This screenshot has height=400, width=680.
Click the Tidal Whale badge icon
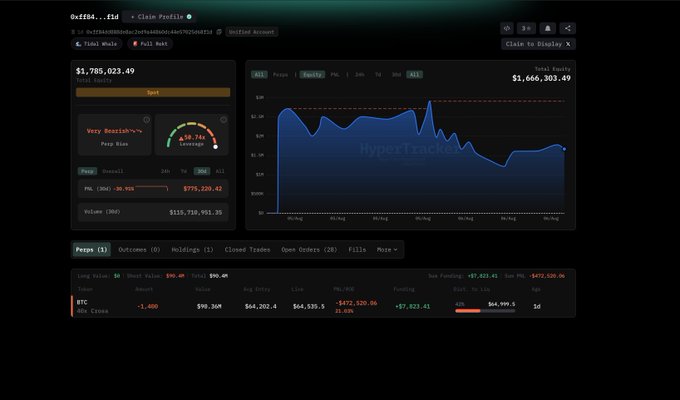(78, 44)
